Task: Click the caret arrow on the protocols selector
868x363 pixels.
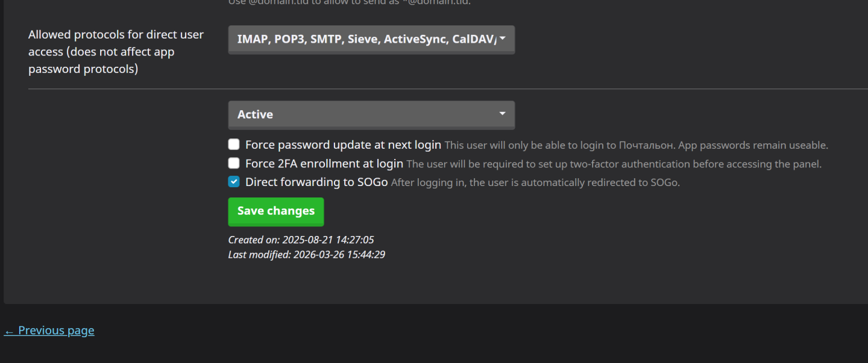Action: click(502, 39)
